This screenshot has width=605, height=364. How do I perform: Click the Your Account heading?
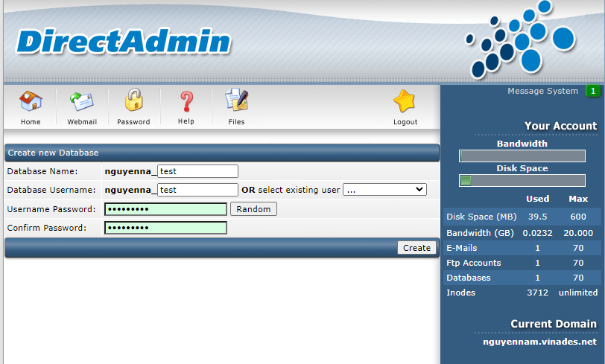click(560, 126)
